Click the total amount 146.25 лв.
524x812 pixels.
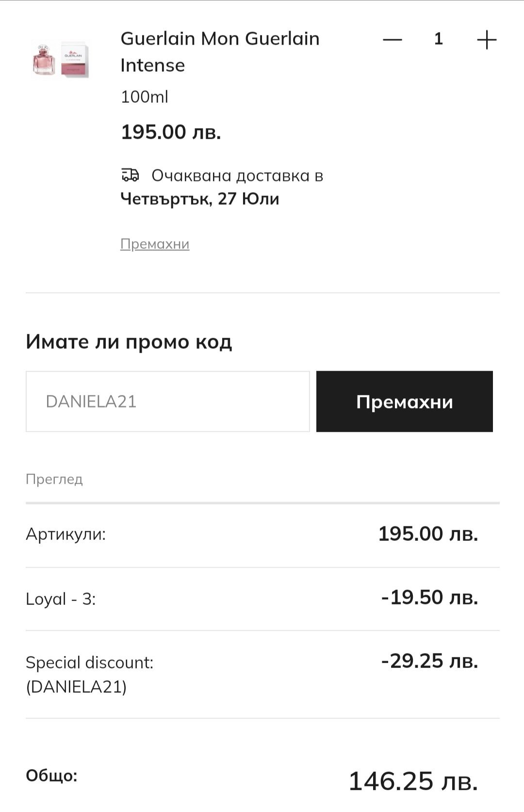[413, 781]
